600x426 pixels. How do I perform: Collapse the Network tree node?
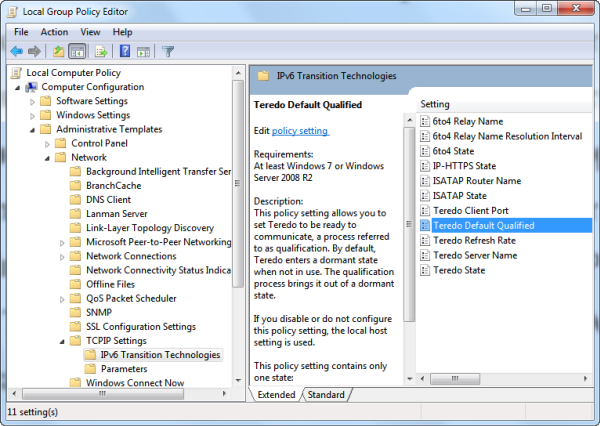47,158
